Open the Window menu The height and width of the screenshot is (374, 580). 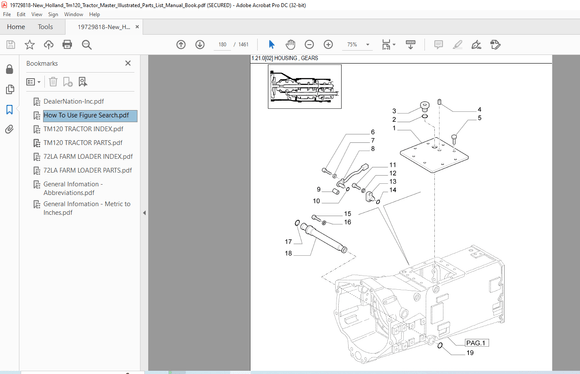pos(73,14)
